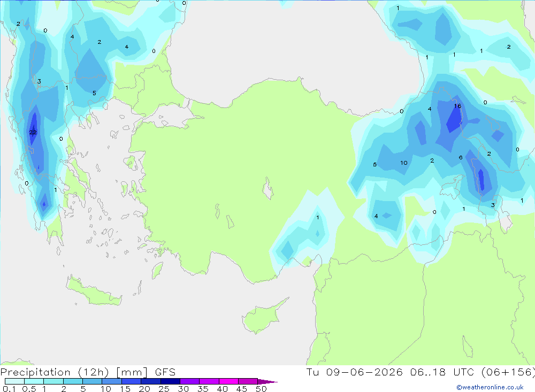Select the 5–10 mm legend color swatch
535x392 pixels.
93,381
